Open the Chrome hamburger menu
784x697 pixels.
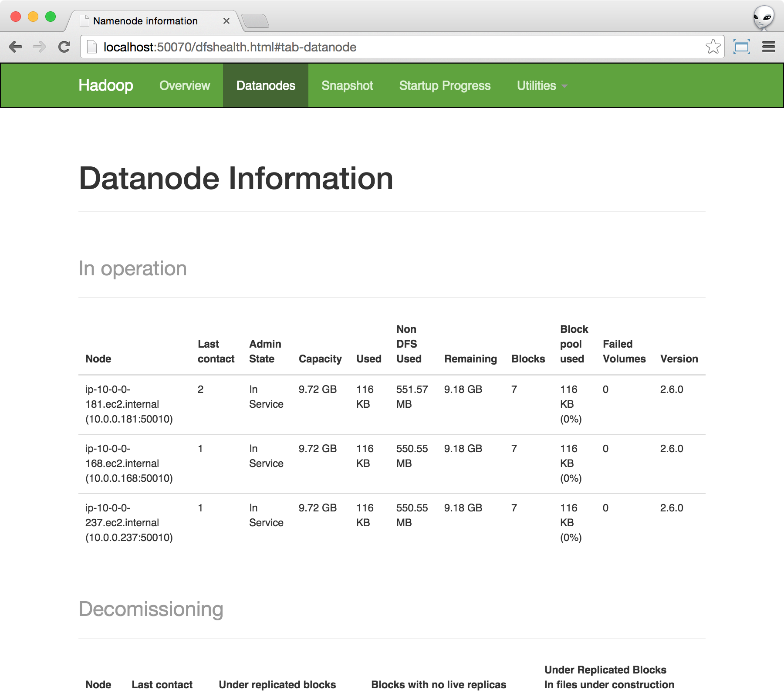(768, 47)
